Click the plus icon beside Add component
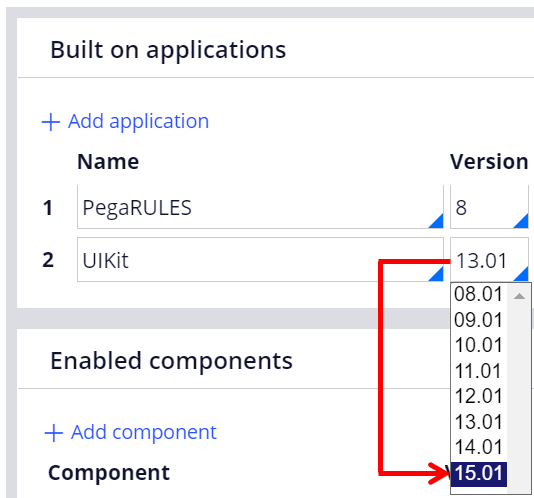The height and width of the screenshot is (498, 534). [x=54, y=433]
